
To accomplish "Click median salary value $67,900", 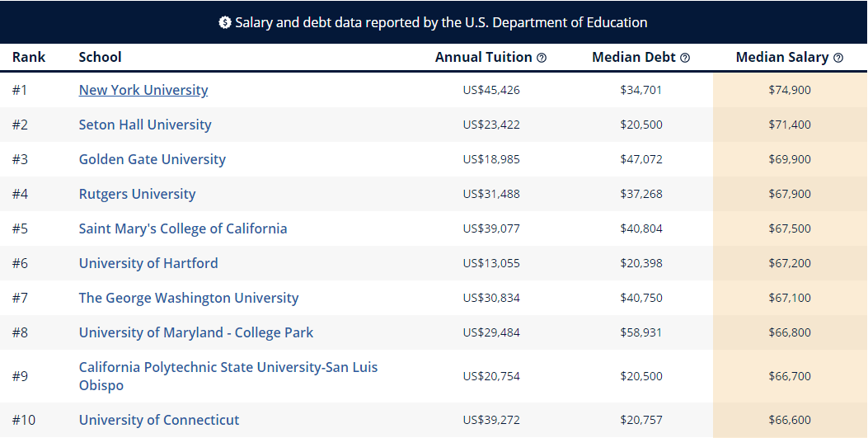I will [790, 194].
